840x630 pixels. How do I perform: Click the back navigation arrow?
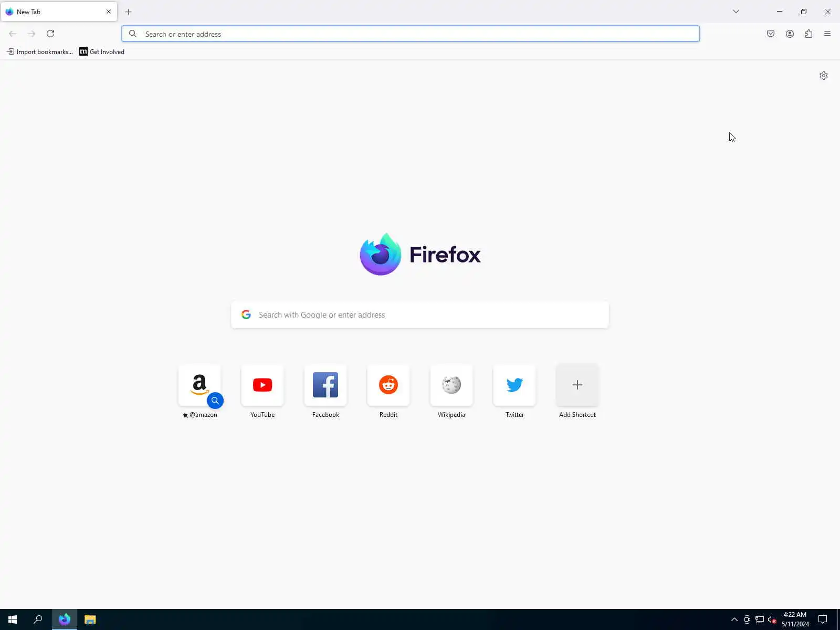pos(13,34)
